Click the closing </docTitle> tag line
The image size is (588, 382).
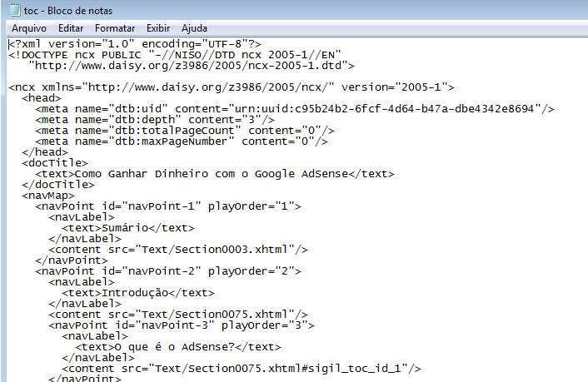(58, 185)
